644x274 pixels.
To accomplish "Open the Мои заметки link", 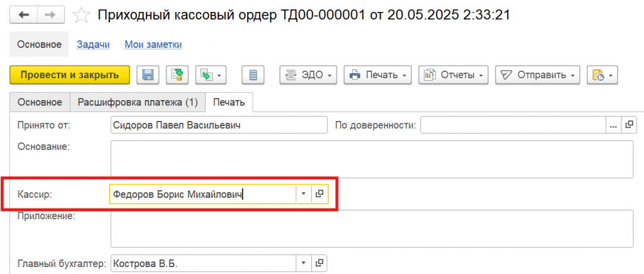I will pyautogui.click(x=153, y=44).
